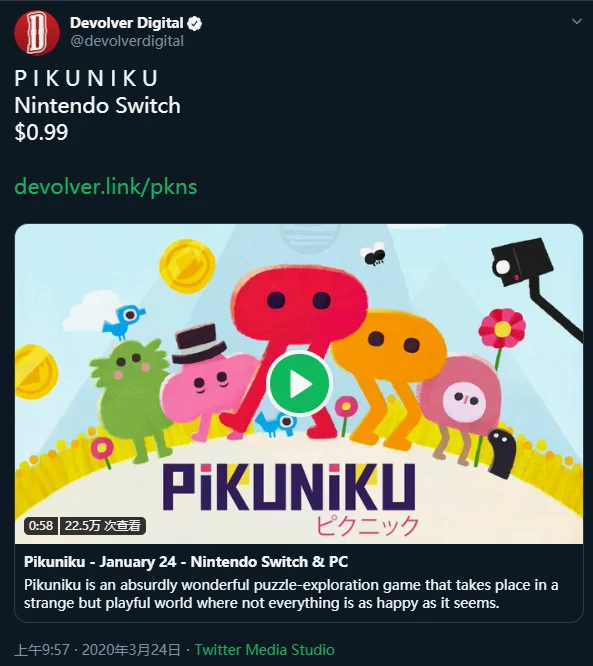Click the 0:58 video duration badge
The width and height of the screenshot is (593, 666).
coord(41,525)
